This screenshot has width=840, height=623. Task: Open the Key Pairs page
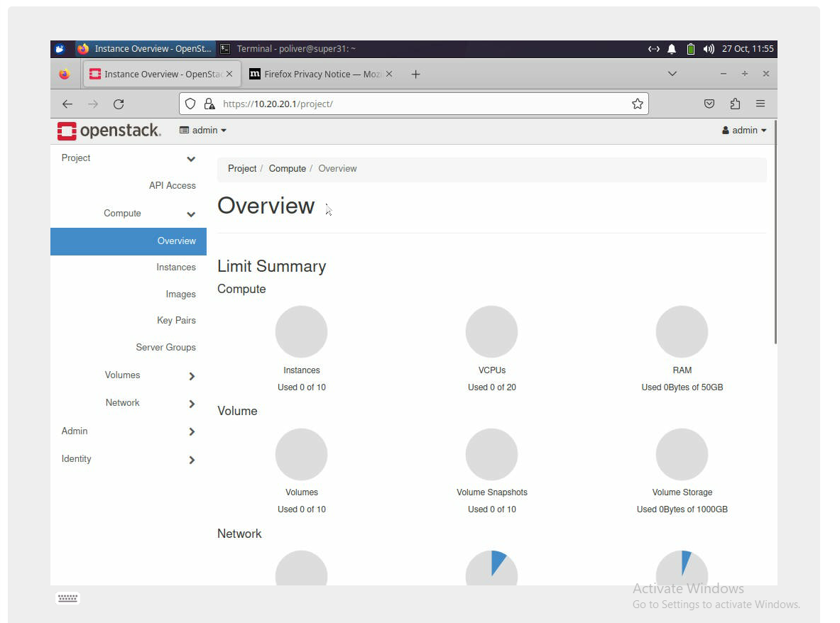click(176, 321)
